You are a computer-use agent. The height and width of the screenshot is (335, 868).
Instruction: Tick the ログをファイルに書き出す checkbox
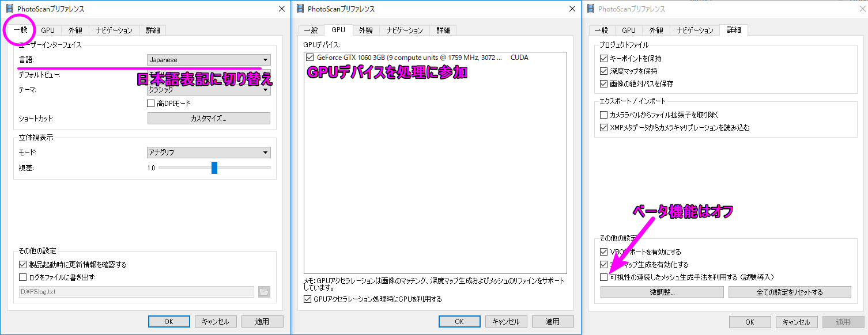click(22, 277)
